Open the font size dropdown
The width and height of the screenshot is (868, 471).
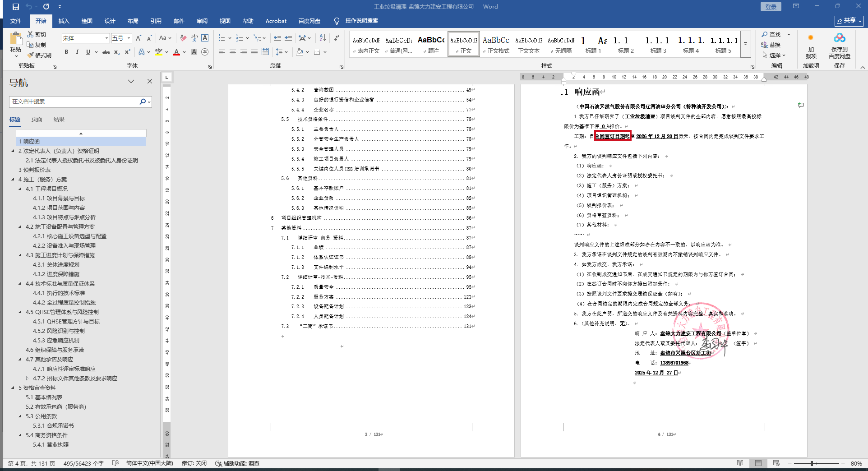tap(129, 38)
